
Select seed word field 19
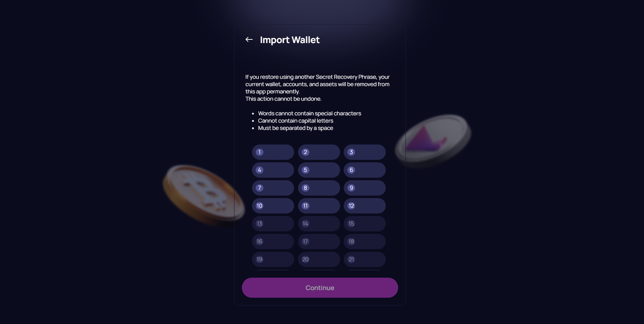pyautogui.click(x=273, y=259)
